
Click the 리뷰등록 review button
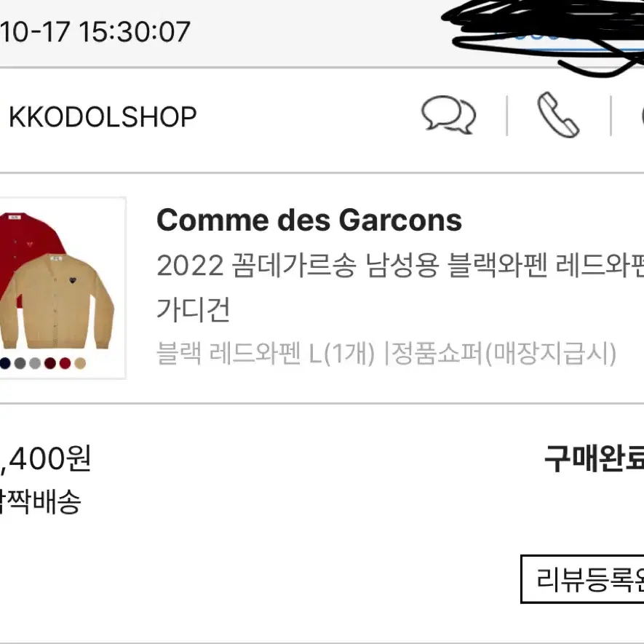coord(582,579)
